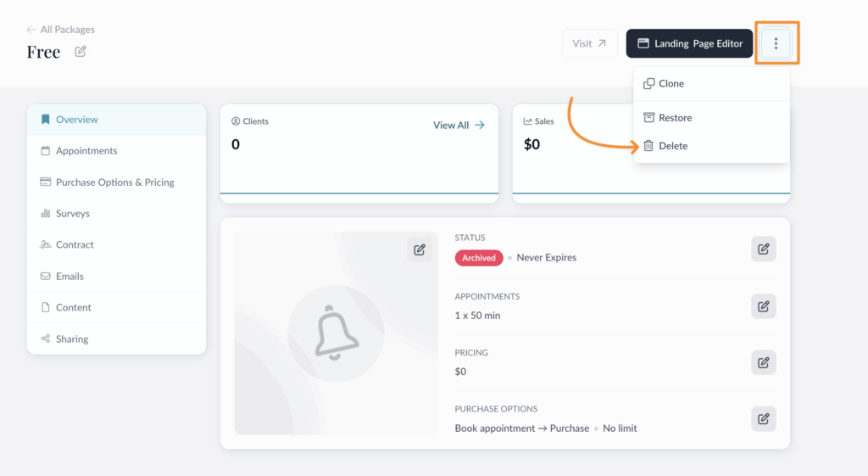Click the edit icon for Pricing row
The width and height of the screenshot is (868, 476).
click(x=763, y=362)
